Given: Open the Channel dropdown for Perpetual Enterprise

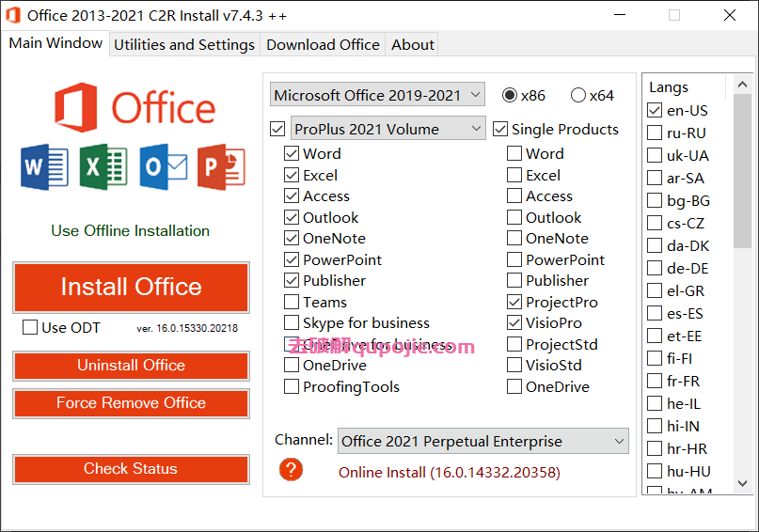Looking at the screenshot, I should point(483,441).
